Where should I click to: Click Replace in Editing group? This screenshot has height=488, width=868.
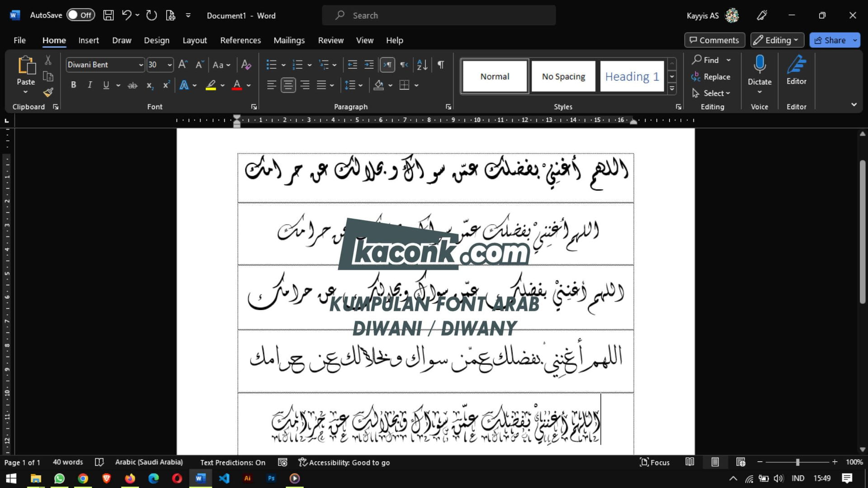point(711,77)
